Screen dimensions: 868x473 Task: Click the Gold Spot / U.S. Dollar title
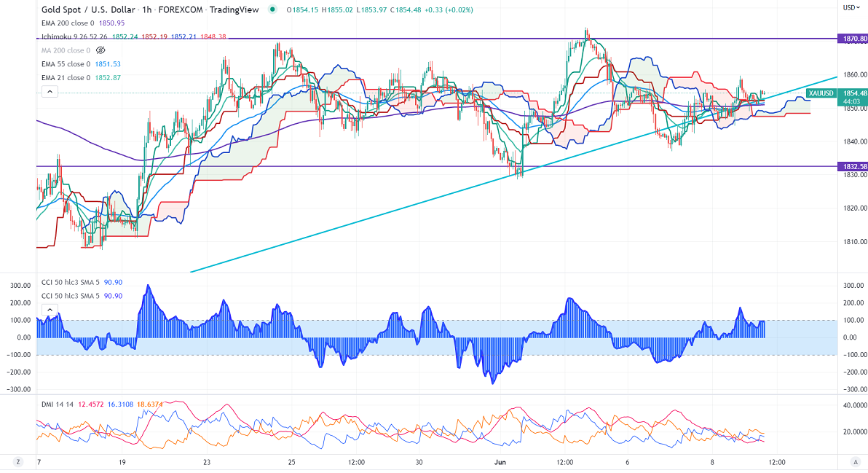(x=87, y=9)
